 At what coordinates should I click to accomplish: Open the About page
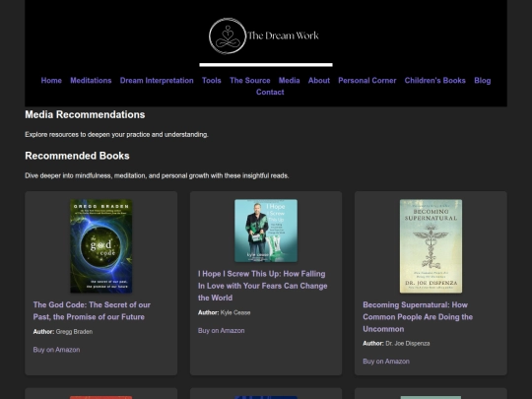[x=319, y=81]
